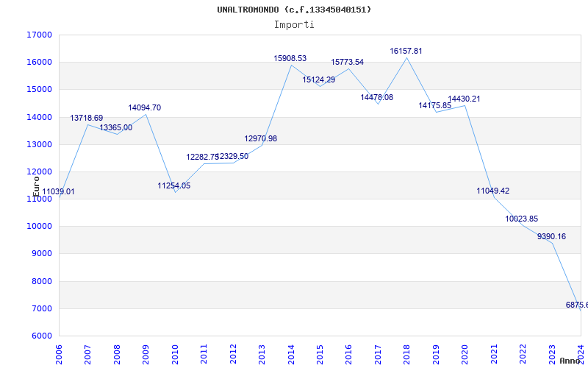Image resolution: width=588 pixels, height=368 pixels.
Task: Click the y-axis tick 16000
Action: tap(39, 63)
